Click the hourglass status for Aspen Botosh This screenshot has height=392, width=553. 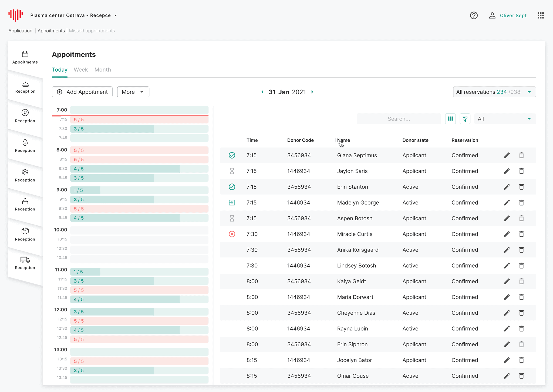[232, 218]
